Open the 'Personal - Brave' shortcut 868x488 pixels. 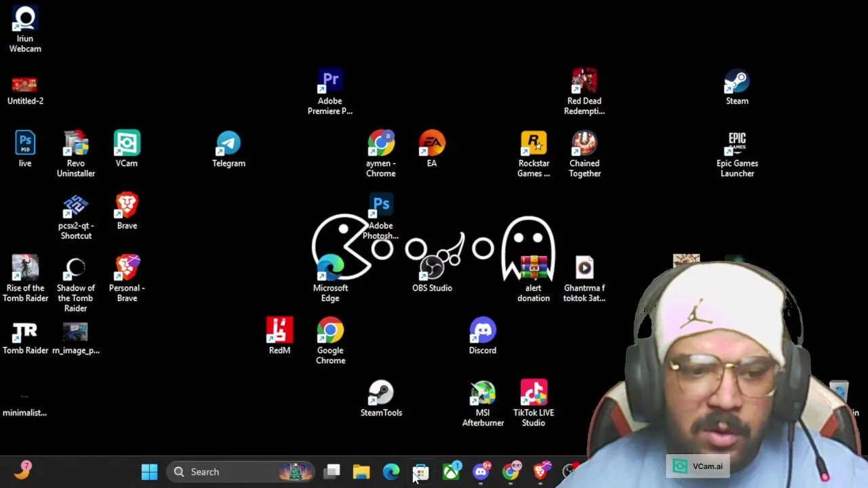(127, 279)
